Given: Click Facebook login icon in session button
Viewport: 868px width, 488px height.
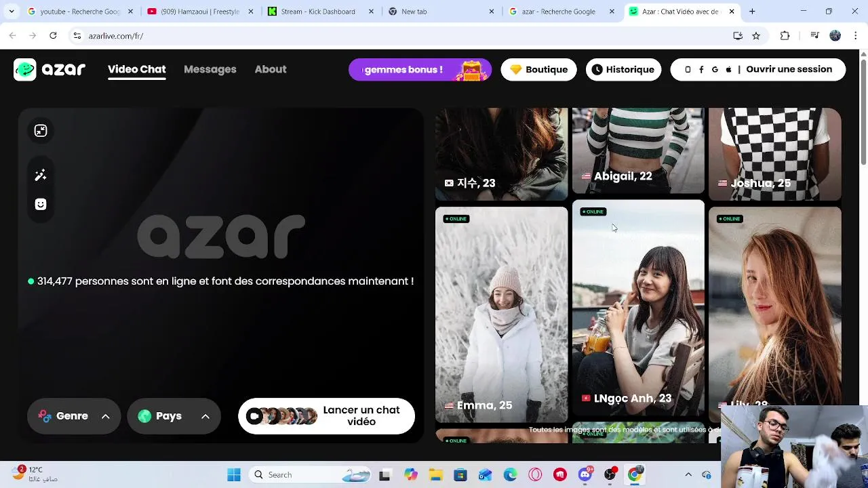Looking at the screenshot, I should coord(701,69).
